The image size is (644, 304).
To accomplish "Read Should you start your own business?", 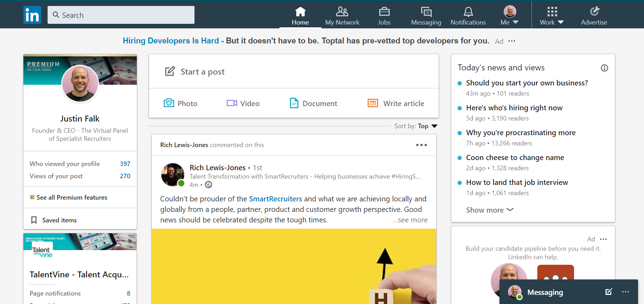I will (x=527, y=83).
